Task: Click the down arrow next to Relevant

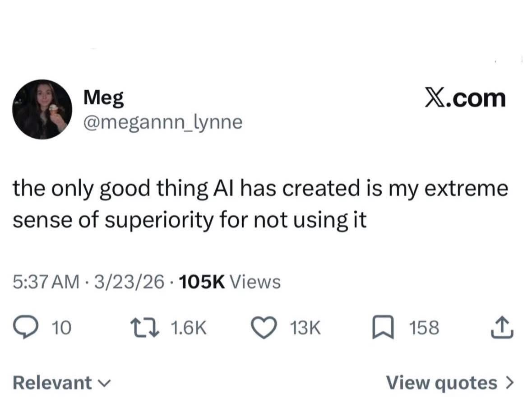Action: 103,384
